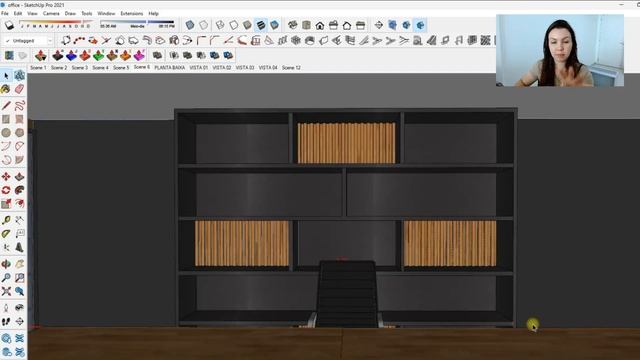Viewport: 640px width, 360px height.
Task: Open the Untagged tag dropdown
Action: (28, 41)
